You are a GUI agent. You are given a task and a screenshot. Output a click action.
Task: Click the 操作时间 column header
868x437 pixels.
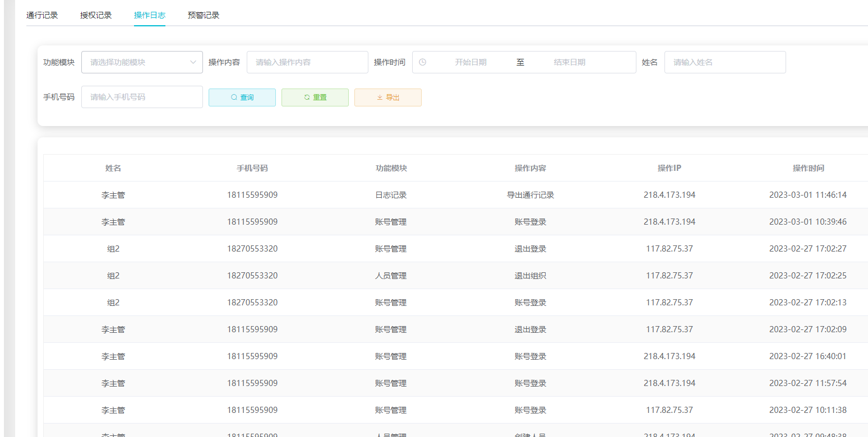tap(808, 168)
